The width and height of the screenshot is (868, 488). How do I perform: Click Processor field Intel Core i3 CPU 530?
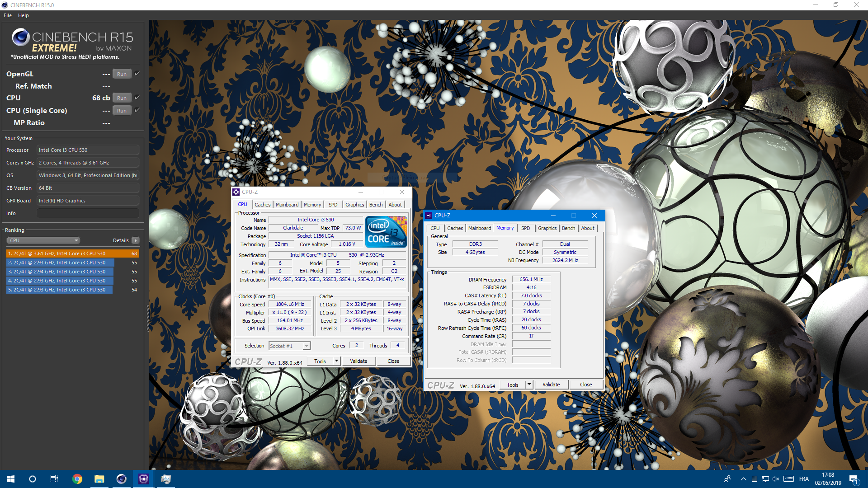click(88, 150)
